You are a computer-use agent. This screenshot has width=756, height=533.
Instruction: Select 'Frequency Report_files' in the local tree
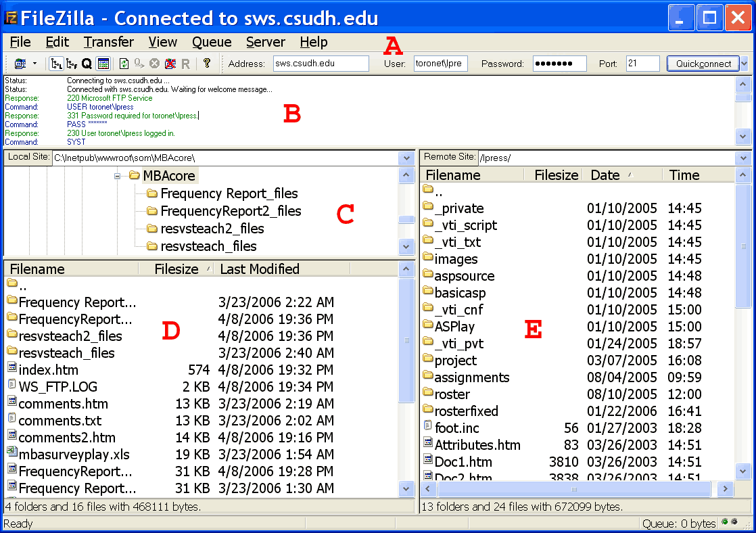pos(229,193)
